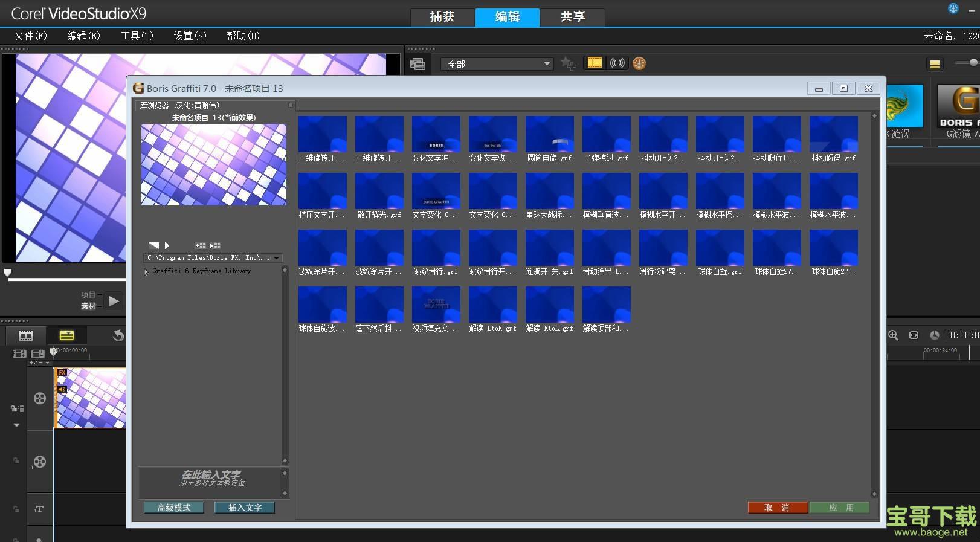
Task: Switch to timeline view icon
Action: coord(66,335)
